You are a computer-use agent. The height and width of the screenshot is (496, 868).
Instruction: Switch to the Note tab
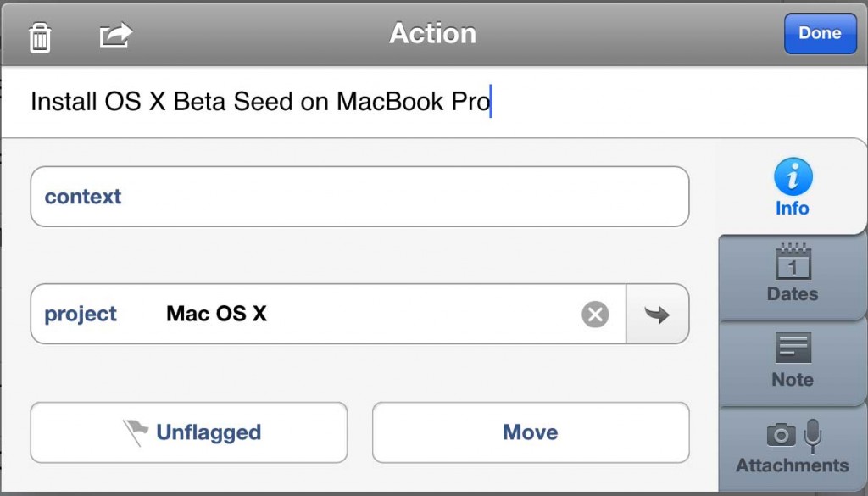(793, 363)
